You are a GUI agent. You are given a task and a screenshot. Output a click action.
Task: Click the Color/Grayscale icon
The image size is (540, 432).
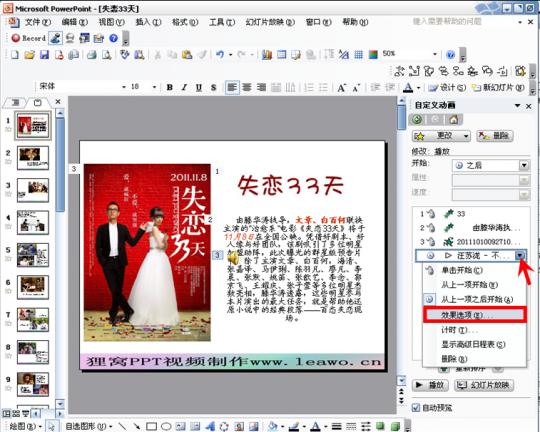(373, 54)
